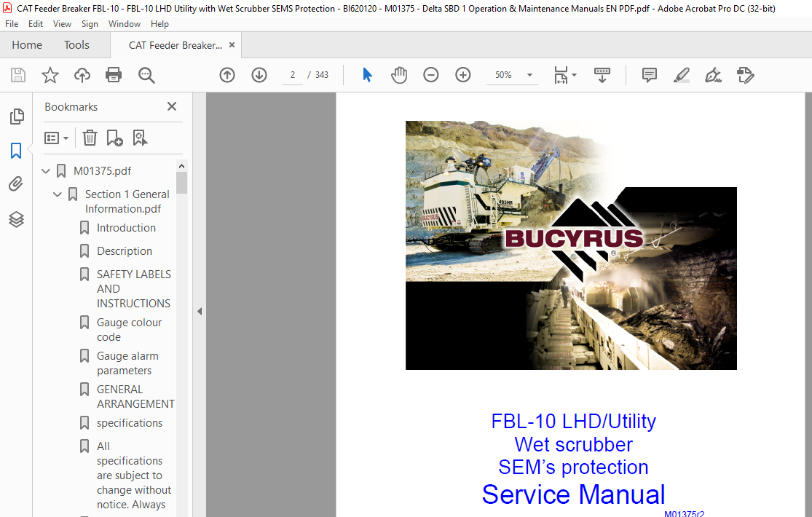Zoom out with minus button
The height and width of the screenshot is (517, 812).
coord(431,75)
